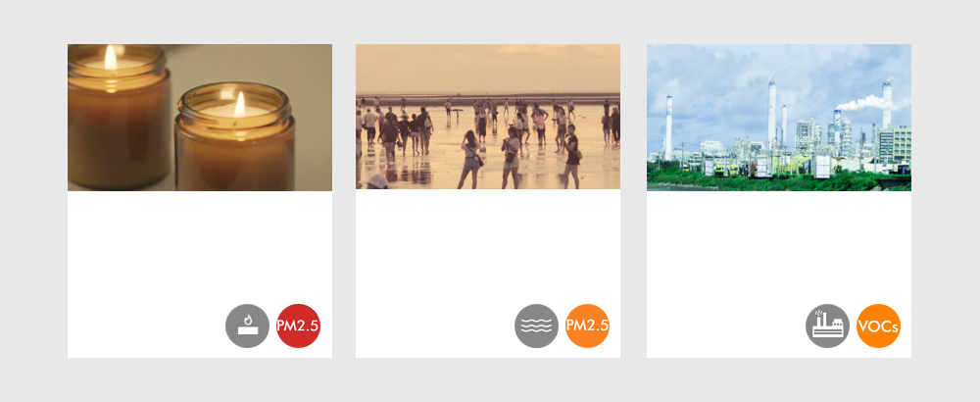This screenshot has width=980, height=402.
Task: Click the white text area of beach card
Action: coord(488,246)
